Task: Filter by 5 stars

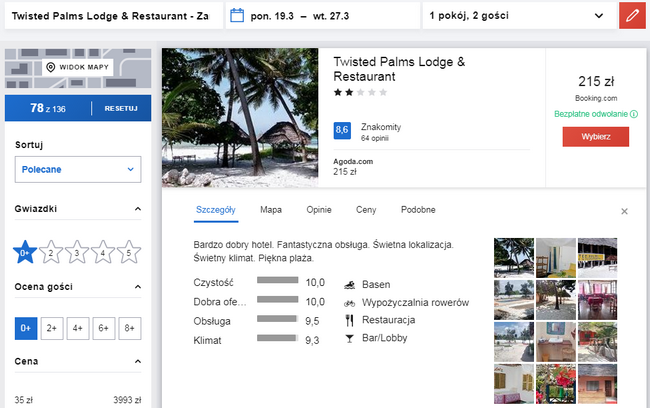Action: click(x=129, y=252)
